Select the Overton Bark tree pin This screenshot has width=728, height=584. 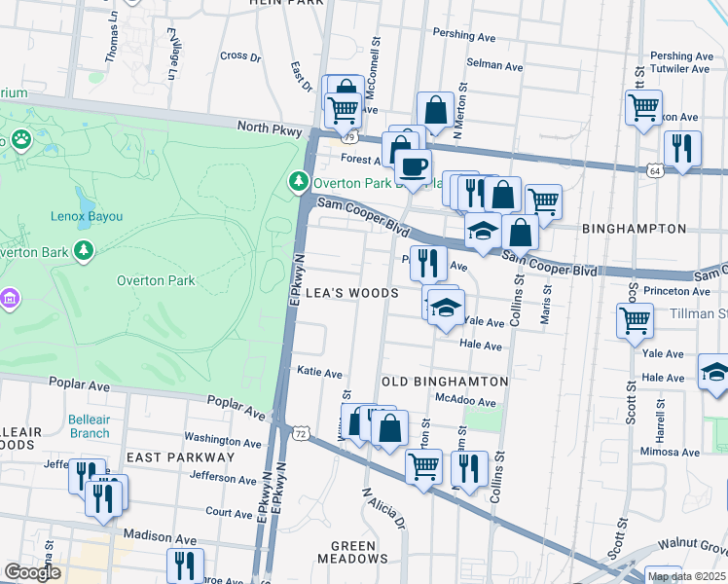tap(84, 251)
